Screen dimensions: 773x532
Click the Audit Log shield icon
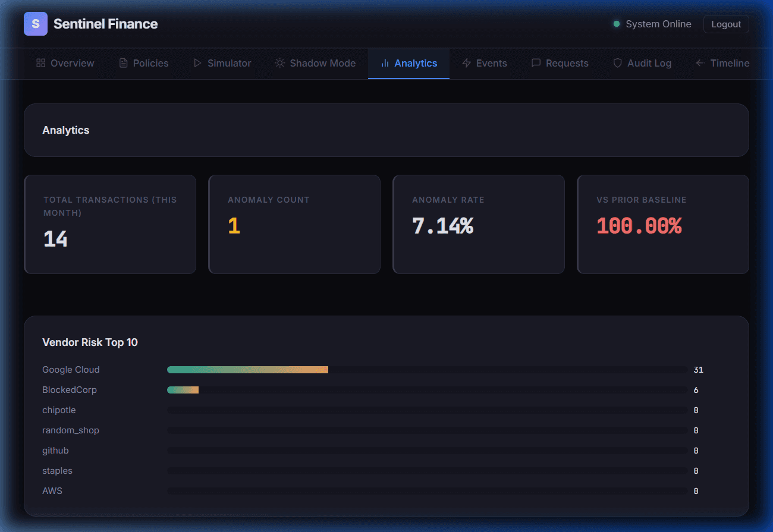617,63
